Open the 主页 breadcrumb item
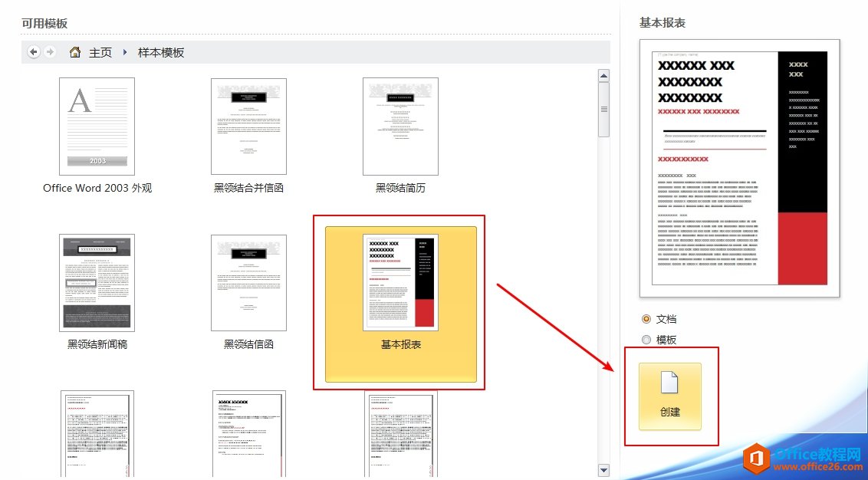Image resolution: width=868 pixels, height=480 pixels. coord(101,51)
